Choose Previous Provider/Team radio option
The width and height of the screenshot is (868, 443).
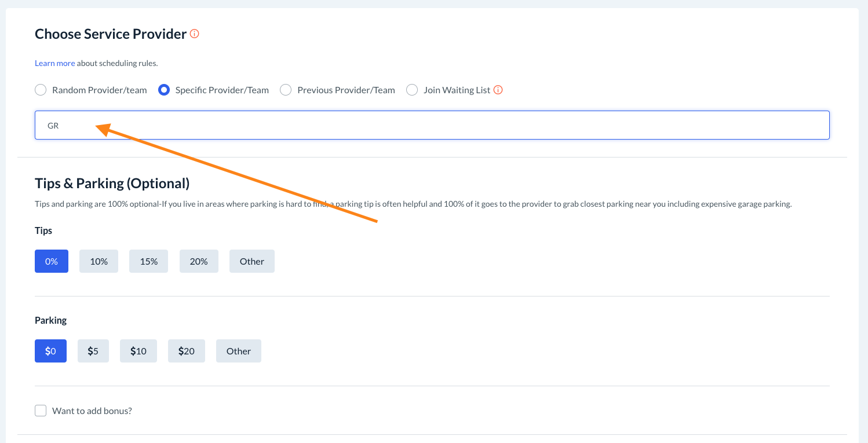point(286,90)
